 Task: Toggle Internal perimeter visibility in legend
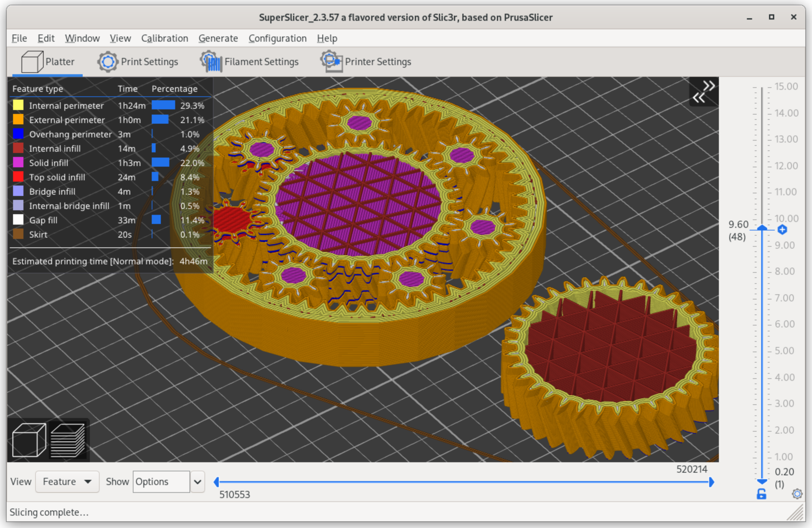tap(108, 105)
